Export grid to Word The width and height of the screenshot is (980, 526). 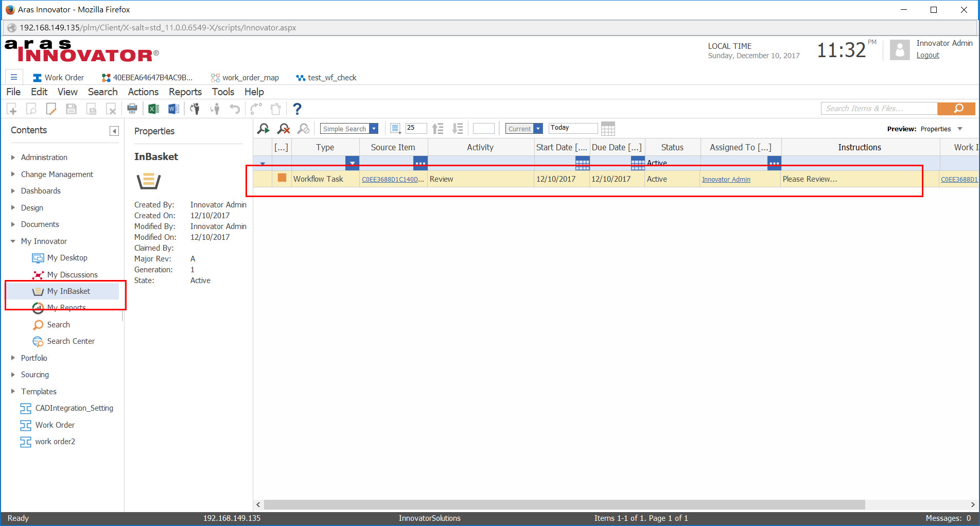tap(173, 109)
